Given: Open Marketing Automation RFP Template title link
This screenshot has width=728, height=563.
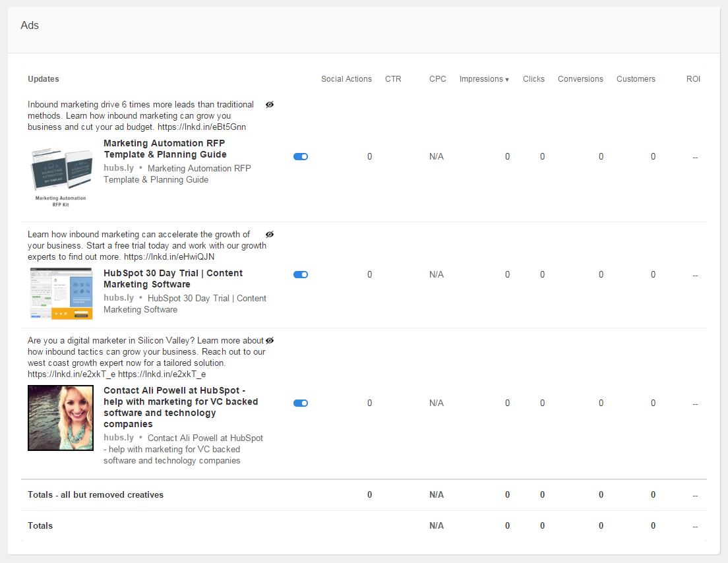Looking at the screenshot, I should (165, 149).
